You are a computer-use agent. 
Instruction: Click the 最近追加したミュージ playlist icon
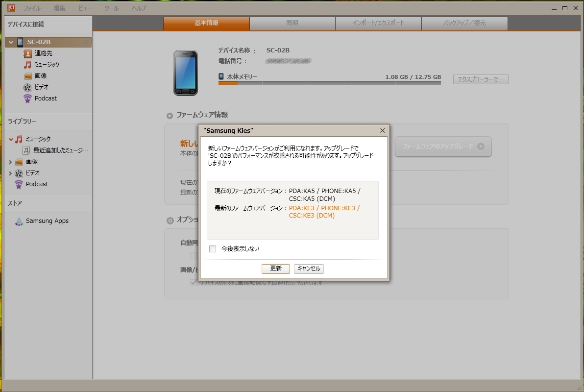(x=26, y=150)
